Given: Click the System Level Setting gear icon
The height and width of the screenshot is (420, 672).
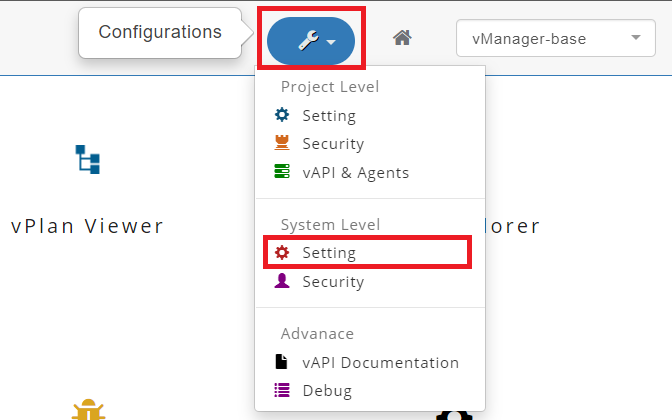Looking at the screenshot, I should tap(282, 253).
